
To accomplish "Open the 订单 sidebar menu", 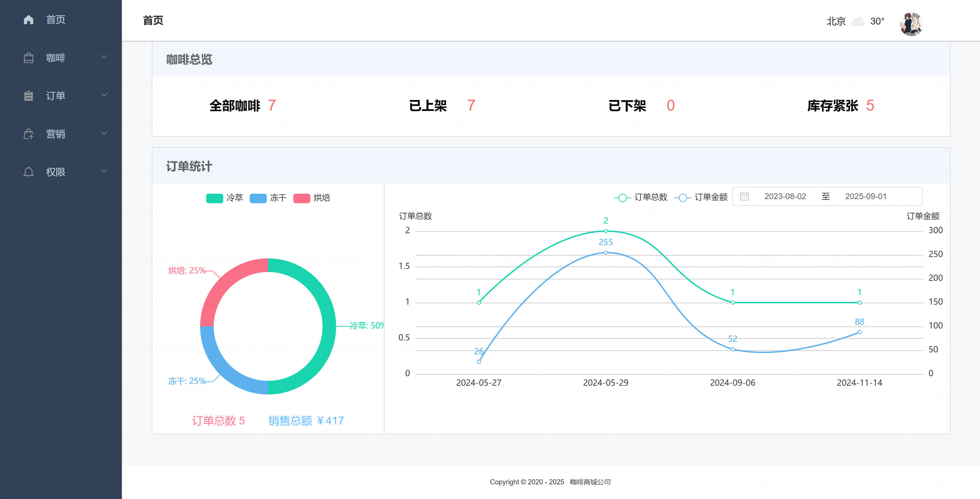I will [61, 96].
